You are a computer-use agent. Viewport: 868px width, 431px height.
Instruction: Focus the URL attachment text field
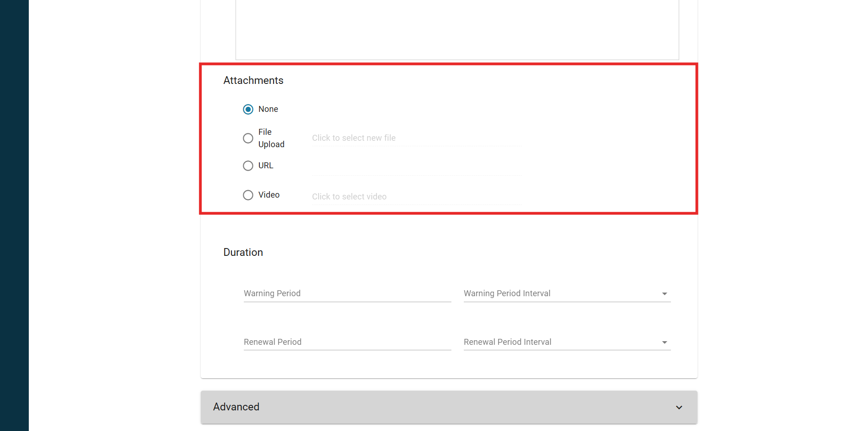coord(416,167)
